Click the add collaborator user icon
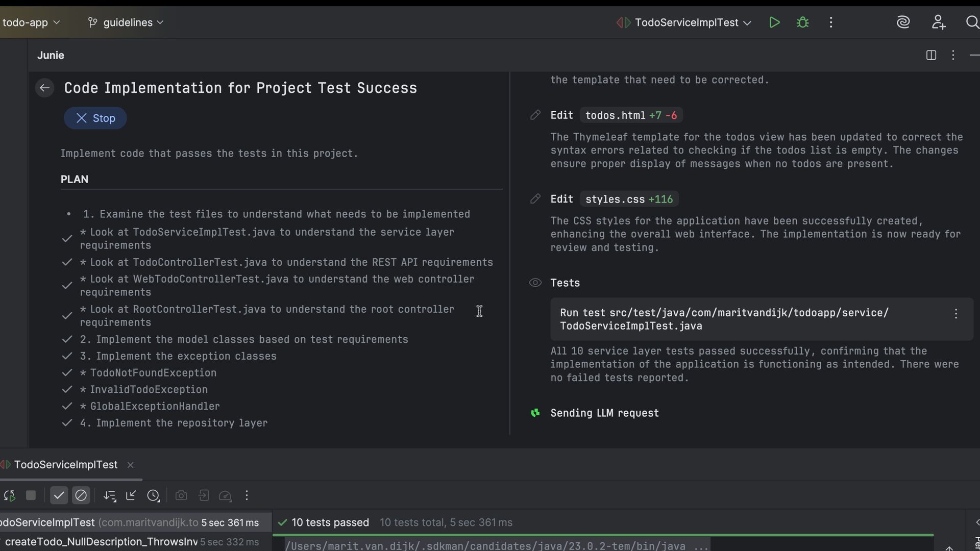The height and width of the screenshot is (551, 980). (x=938, y=22)
